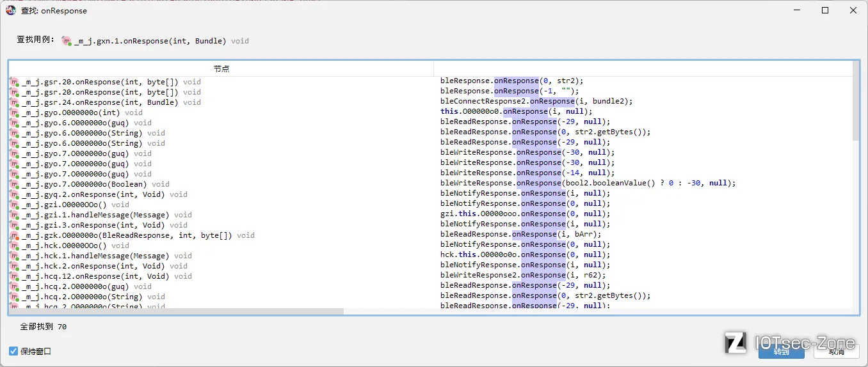The width and height of the screenshot is (868, 367).
Task: Click the method icon beside gyo.7.O000000o(Boolean)
Action: point(15,184)
